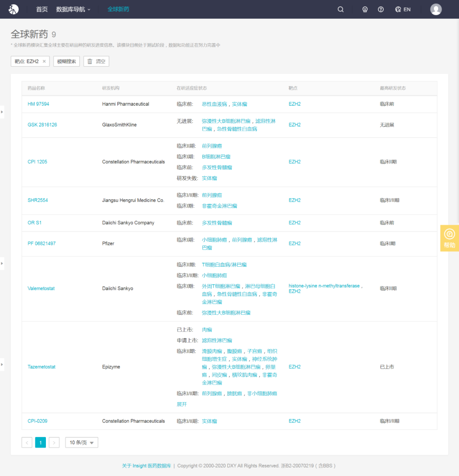Click EZH2 target in Tazemetostat row
This screenshot has width=459, height=476.
tap(295, 367)
